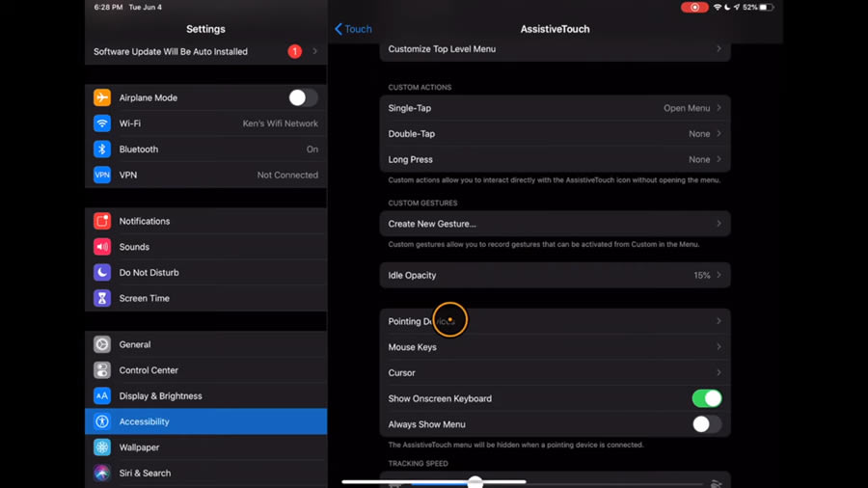
Task: Open Idle Opacity setting
Action: coord(555,276)
